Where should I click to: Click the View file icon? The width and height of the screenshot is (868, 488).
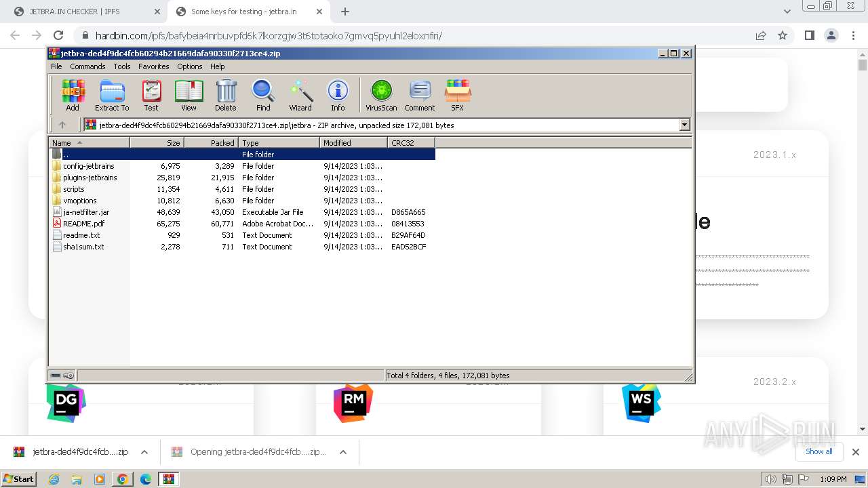tap(189, 95)
